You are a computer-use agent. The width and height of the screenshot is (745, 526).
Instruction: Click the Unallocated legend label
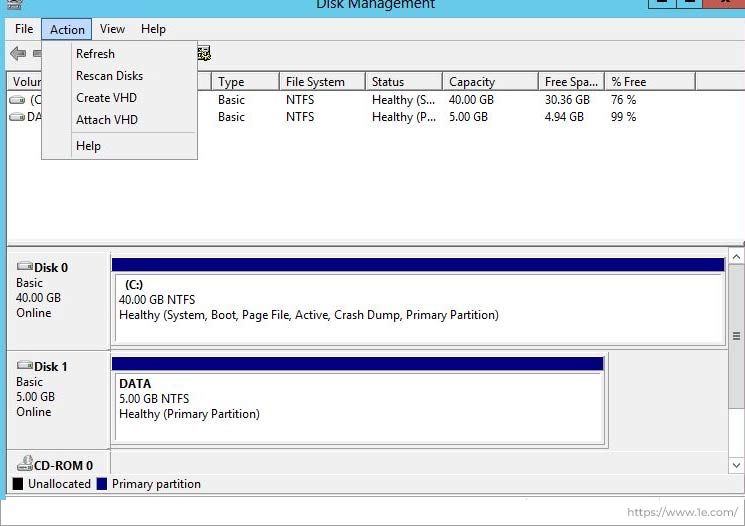(59, 484)
